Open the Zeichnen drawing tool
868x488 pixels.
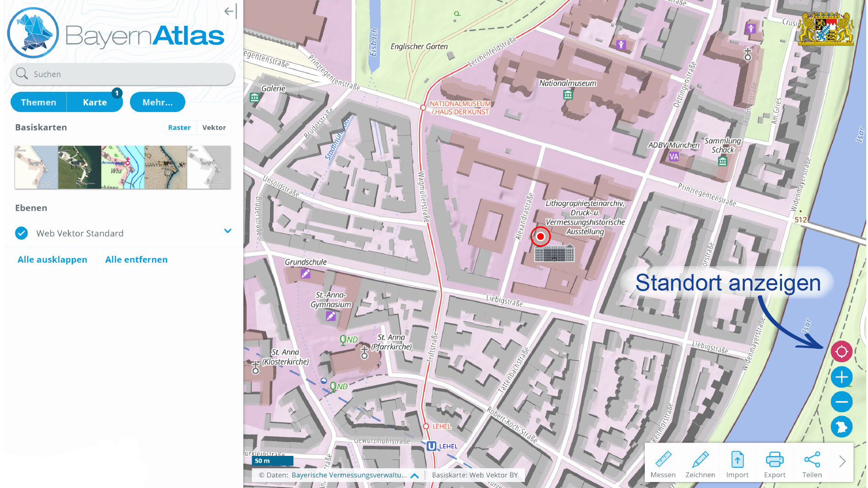[700, 464]
